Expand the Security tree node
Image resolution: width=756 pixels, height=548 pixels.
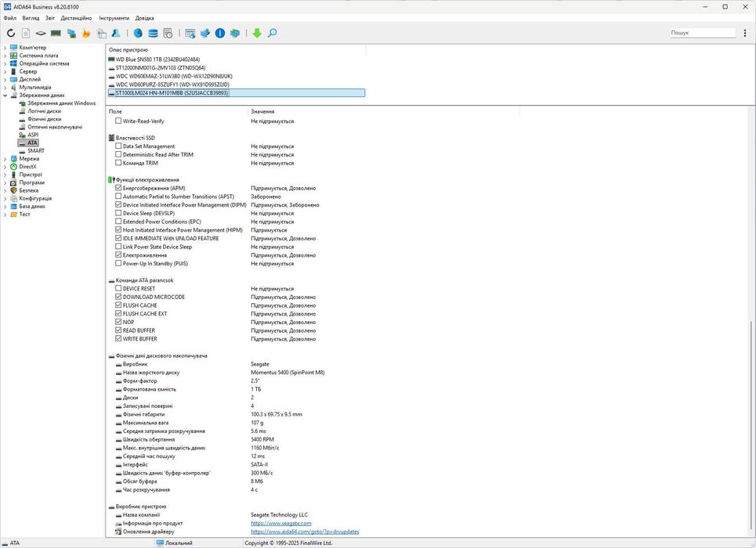5,190
